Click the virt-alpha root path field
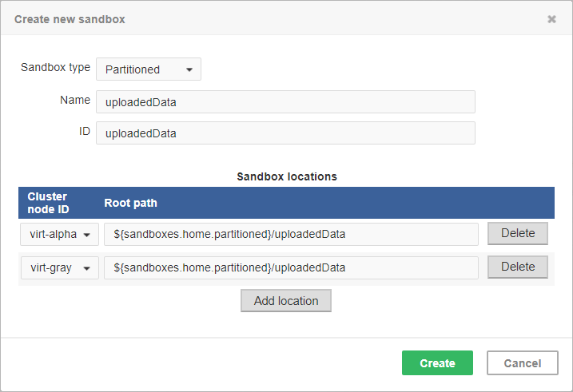The image size is (573, 392). pyautogui.click(x=291, y=234)
